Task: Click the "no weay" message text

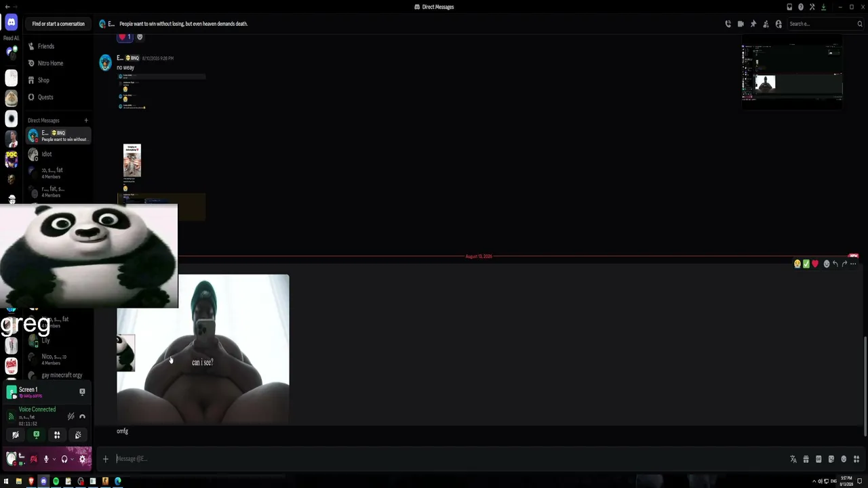Action: tap(125, 68)
